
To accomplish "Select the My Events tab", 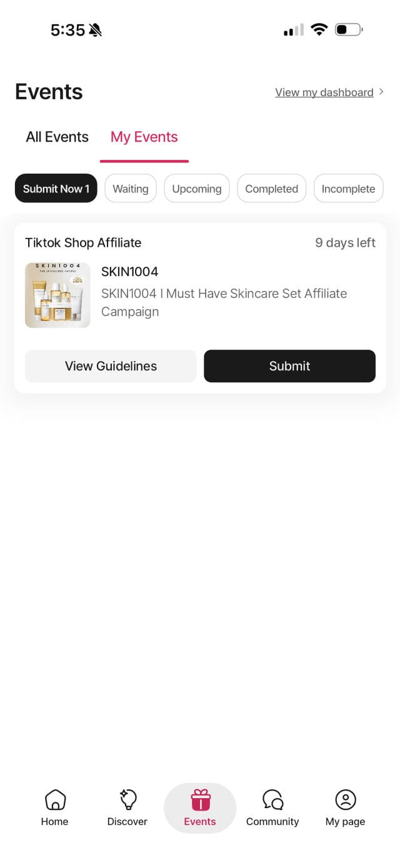I will pos(144,137).
